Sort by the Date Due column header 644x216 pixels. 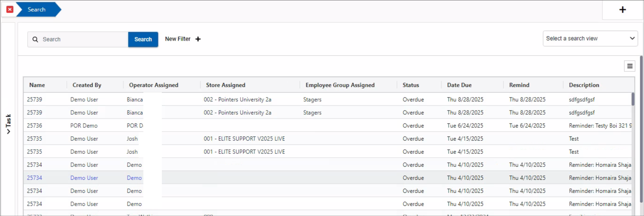(459, 85)
